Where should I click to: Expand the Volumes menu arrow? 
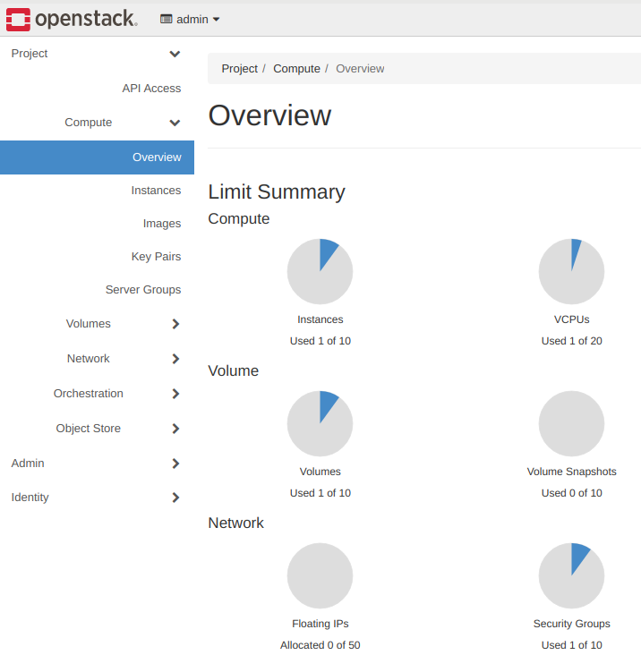175,324
